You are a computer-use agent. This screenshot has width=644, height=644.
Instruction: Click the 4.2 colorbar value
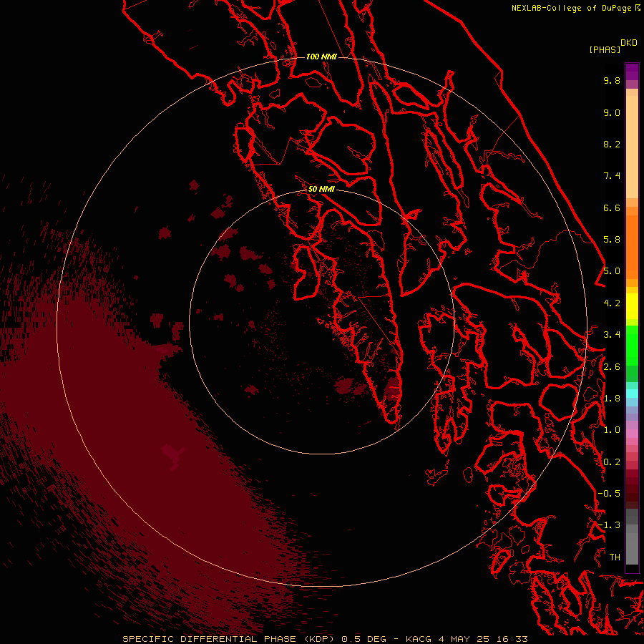[x=612, y=303]
